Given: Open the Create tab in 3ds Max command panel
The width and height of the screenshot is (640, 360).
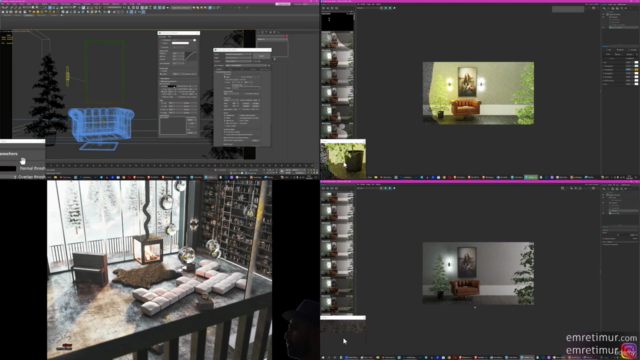Looking at the screenshot, I should pos(258,32).
